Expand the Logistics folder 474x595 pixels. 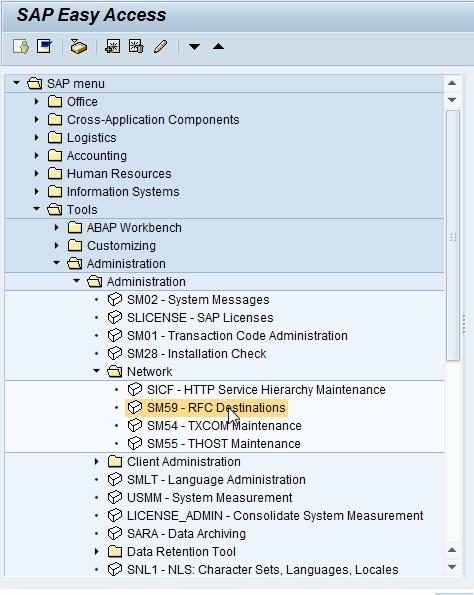click(36, 137)
